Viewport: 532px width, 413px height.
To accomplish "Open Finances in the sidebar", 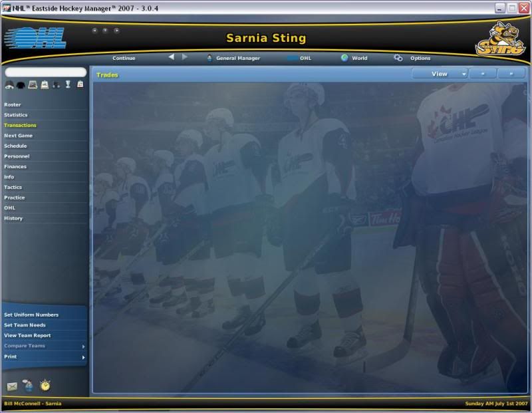I will tap(15, 167).
